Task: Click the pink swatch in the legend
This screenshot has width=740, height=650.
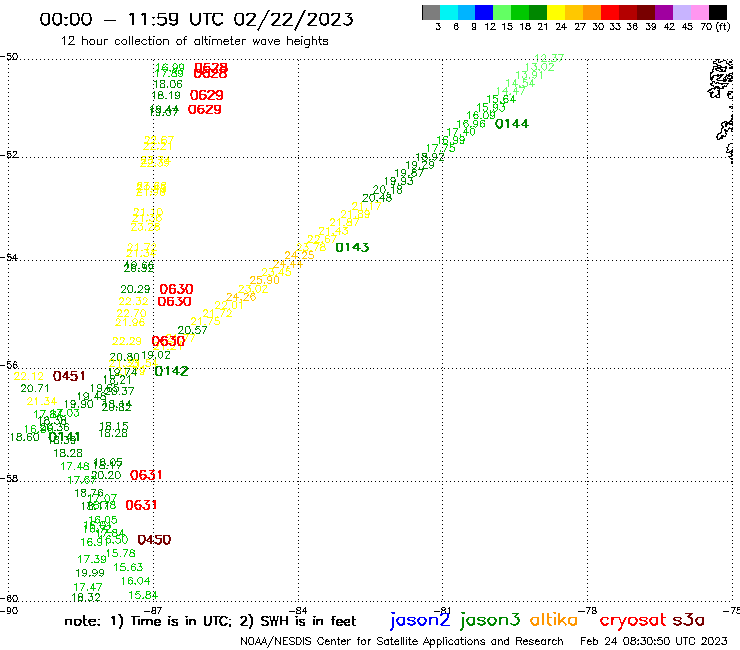Action: pos(699,12)
